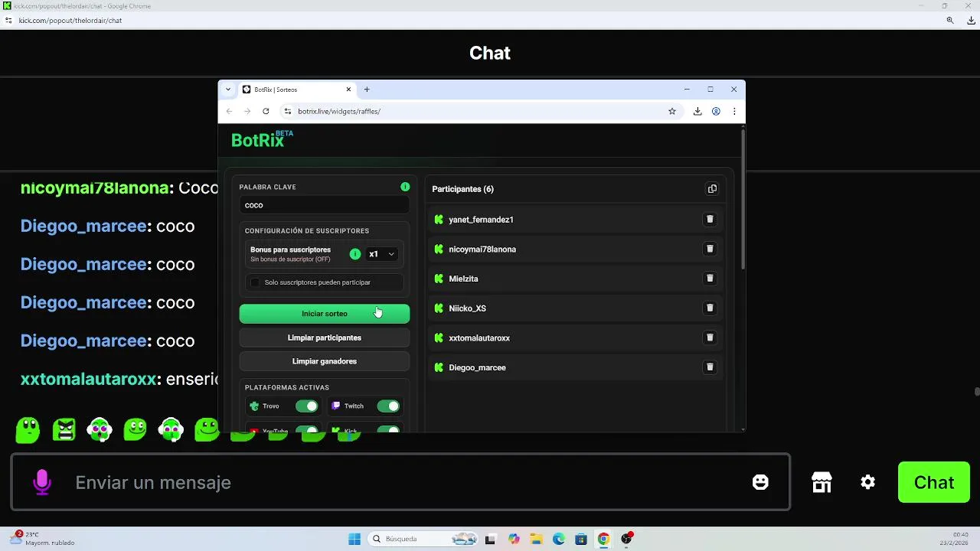980x551 pixels.
Task: Toggle the Trovo platform switch
Action: coord(306,406)
